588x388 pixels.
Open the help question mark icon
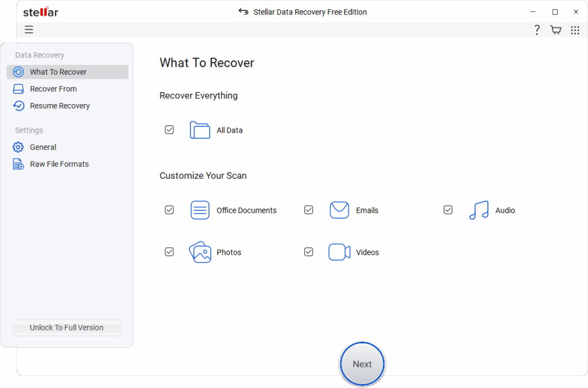(x=537, y=30)
